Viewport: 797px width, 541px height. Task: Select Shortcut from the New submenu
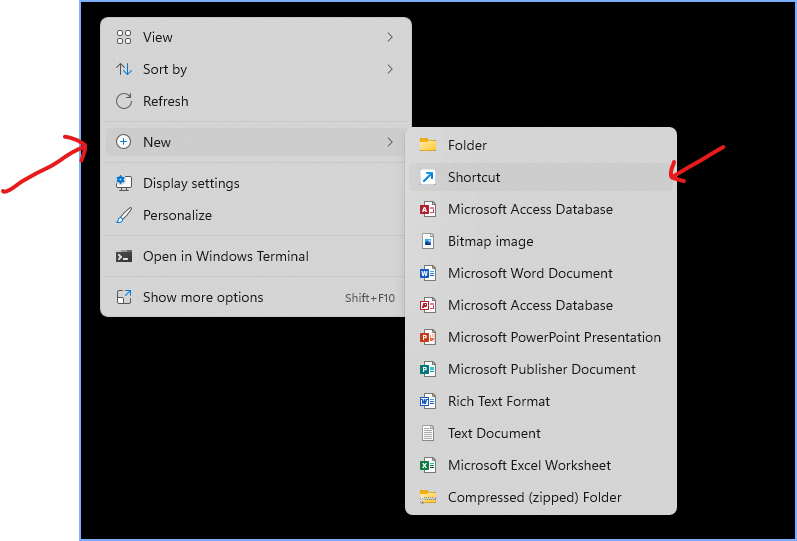(x=474, y=177)
